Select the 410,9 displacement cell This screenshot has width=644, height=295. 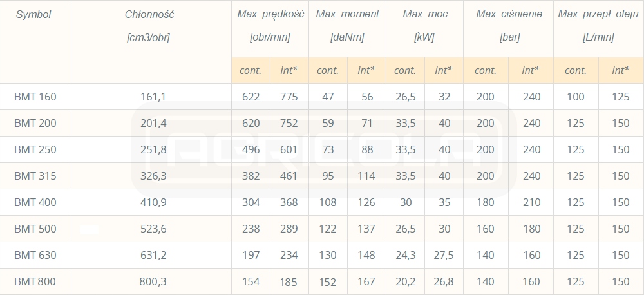(x=153, y=202)
